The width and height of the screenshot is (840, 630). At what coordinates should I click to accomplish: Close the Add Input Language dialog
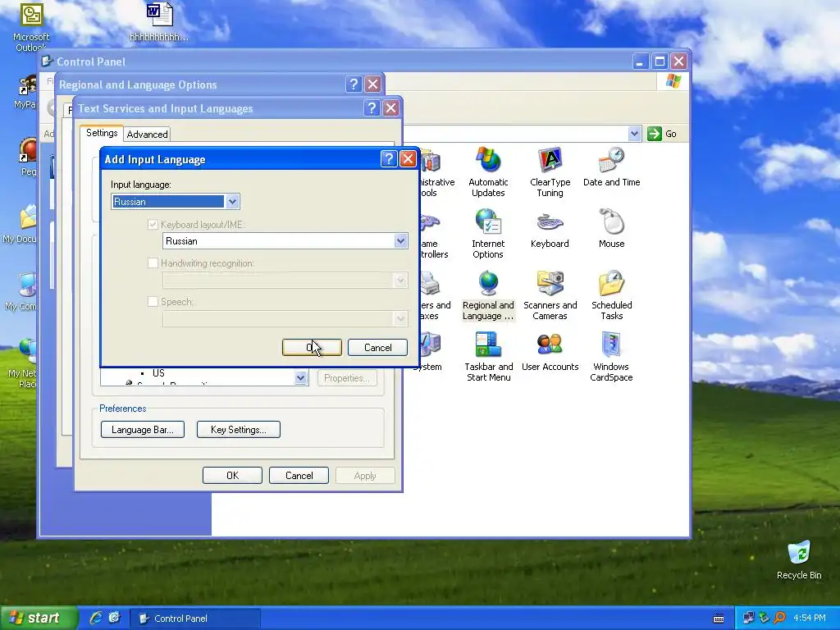point(408,158)
